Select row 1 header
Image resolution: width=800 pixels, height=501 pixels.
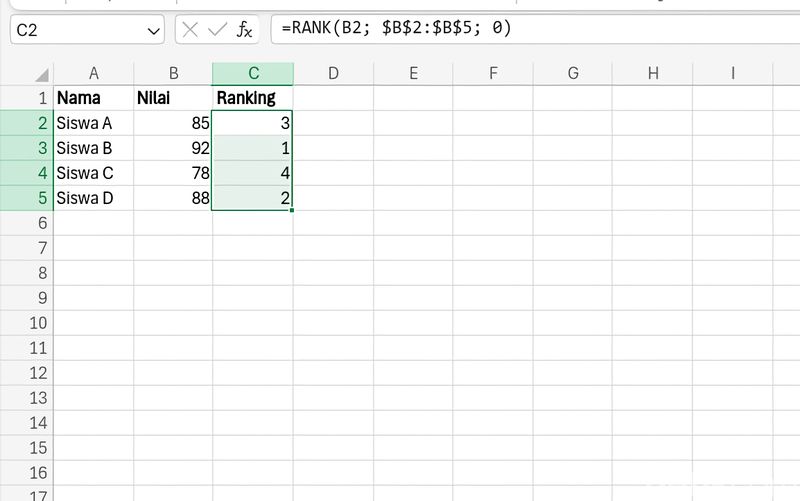27,98
